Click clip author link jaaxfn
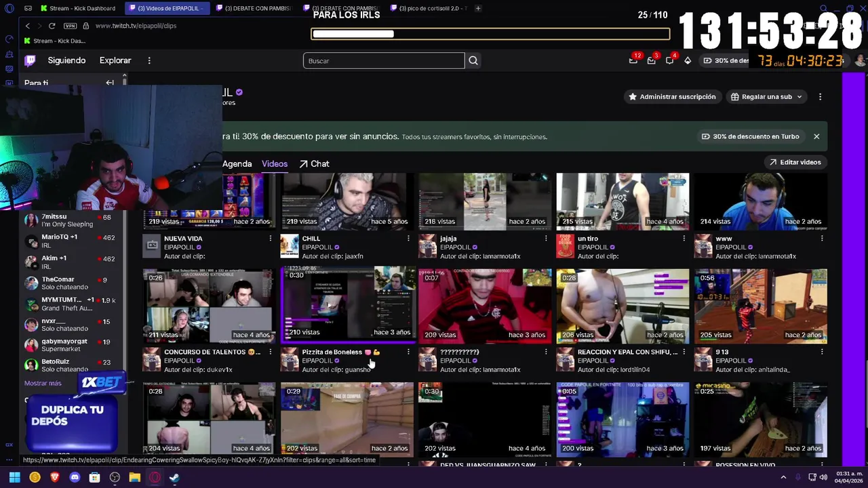This screenshot has width=868, height=488. click(353, 256)
